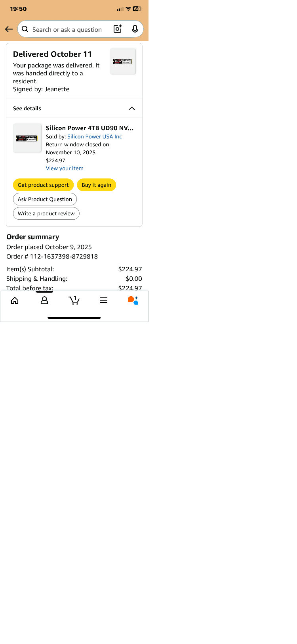Screen dimensions: 297x644
Task: Open the hamburger menu icon
Action: 104,301
